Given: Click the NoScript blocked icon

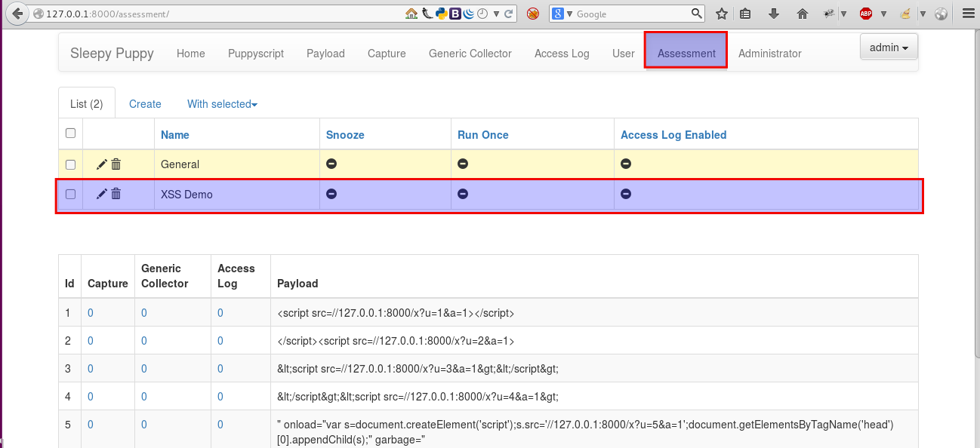Looking at the screenshot, I should coord(532,14).
